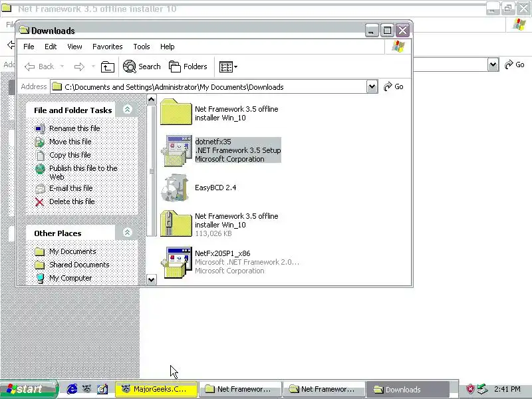Toggle the Folders pane button
Viewport: 532px width, 399px height.
(188, 66)
